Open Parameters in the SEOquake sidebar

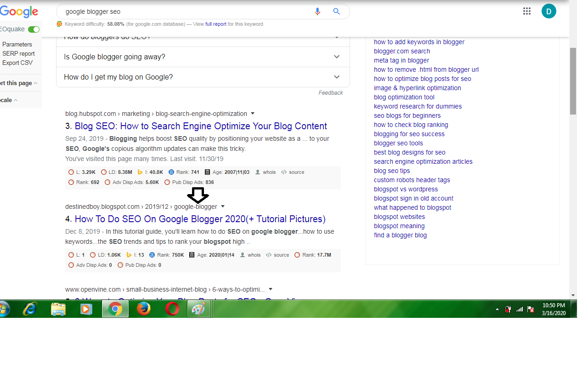pyautogui.click(x=17, y=45)
